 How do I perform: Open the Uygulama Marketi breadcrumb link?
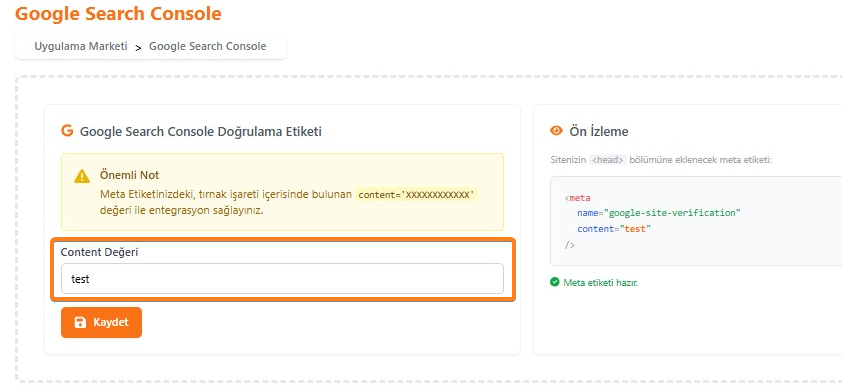point(81,46)
